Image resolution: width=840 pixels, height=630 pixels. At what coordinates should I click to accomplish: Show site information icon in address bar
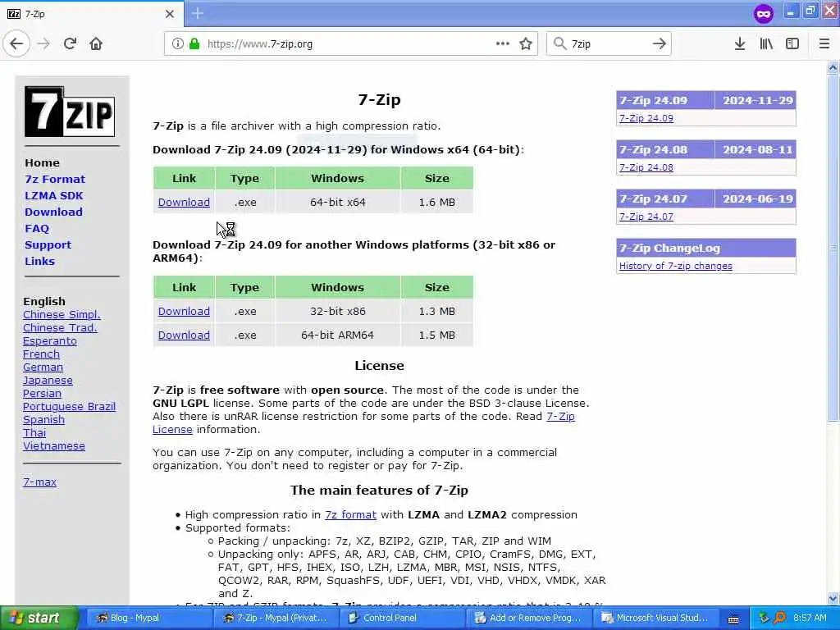coord(177,44)
